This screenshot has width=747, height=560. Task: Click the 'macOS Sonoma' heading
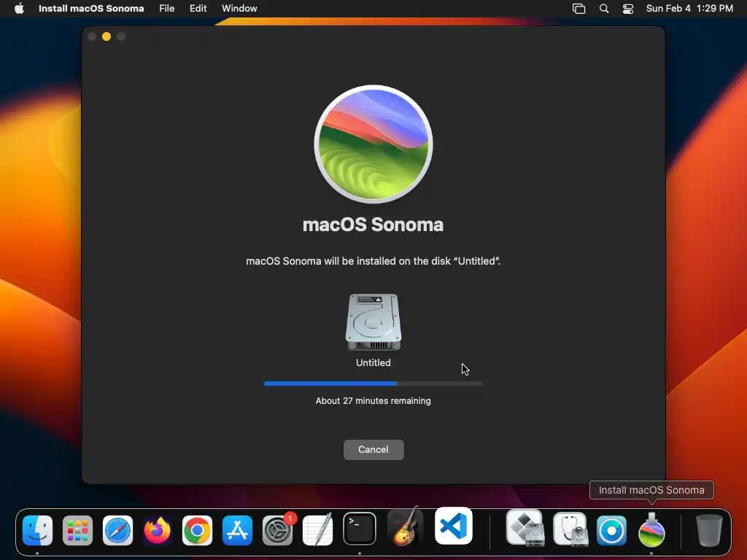tap(373, 225)
